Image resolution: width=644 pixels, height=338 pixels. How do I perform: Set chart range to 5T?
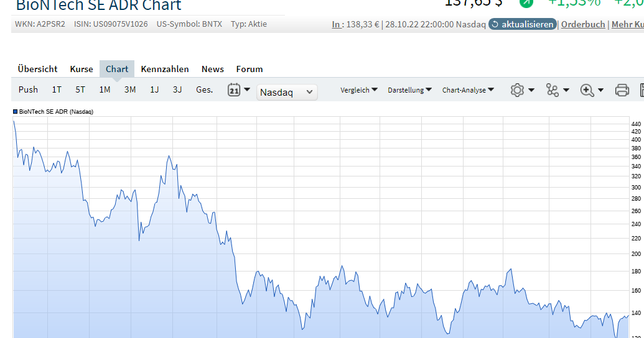tap(80, 89)
